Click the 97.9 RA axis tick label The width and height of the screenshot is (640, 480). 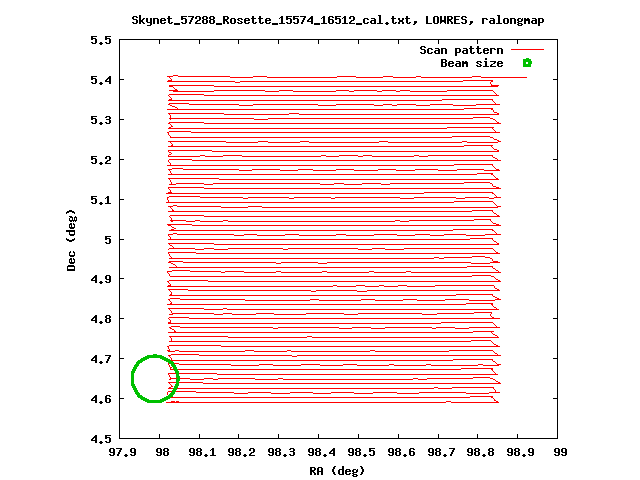tap(120, 453)
